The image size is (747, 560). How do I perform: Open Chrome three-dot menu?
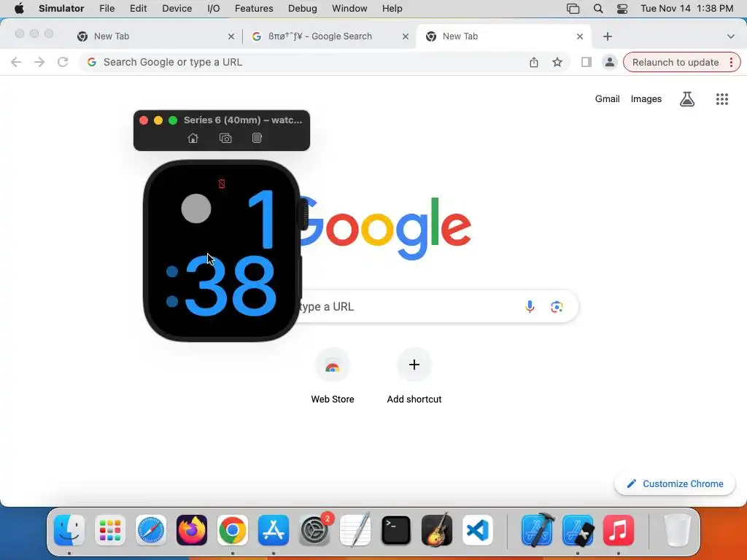731,63
